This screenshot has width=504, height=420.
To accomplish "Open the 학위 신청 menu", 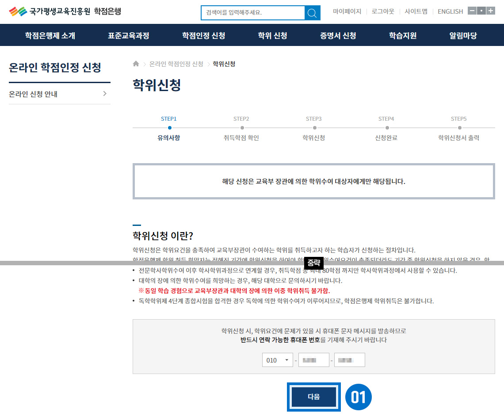I will (x=273, y=36).
